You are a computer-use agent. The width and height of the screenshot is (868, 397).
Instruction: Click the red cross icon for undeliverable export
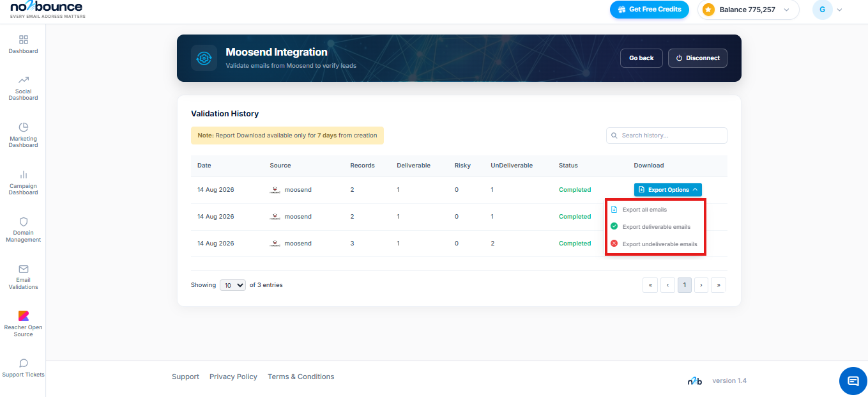tap(614, 244)
